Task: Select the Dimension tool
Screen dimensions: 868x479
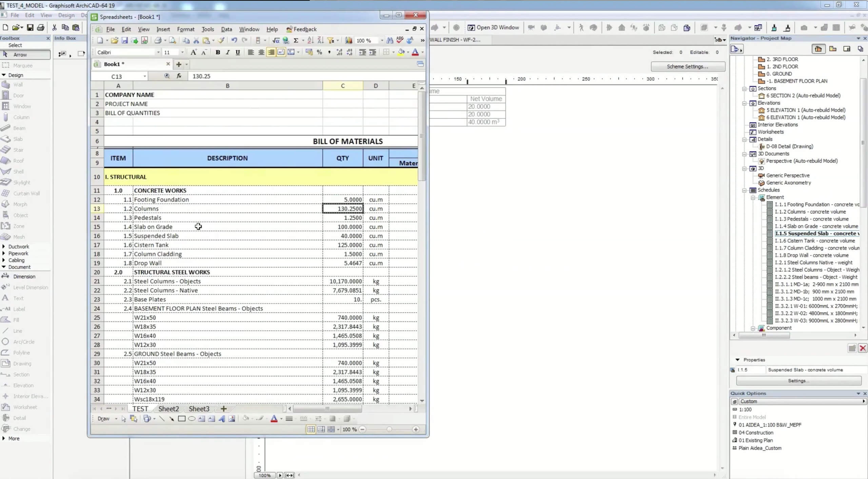Action: point(24,277)
